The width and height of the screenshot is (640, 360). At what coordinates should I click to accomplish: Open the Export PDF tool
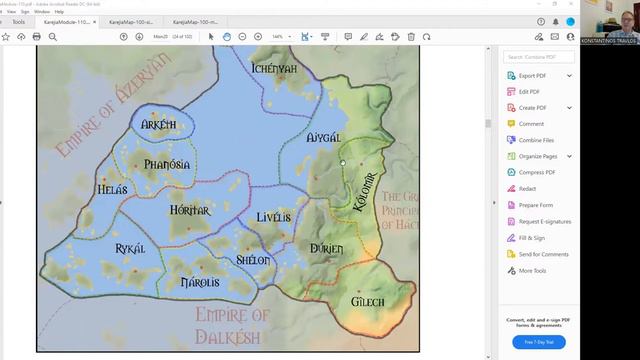click(x=532, y=76)
